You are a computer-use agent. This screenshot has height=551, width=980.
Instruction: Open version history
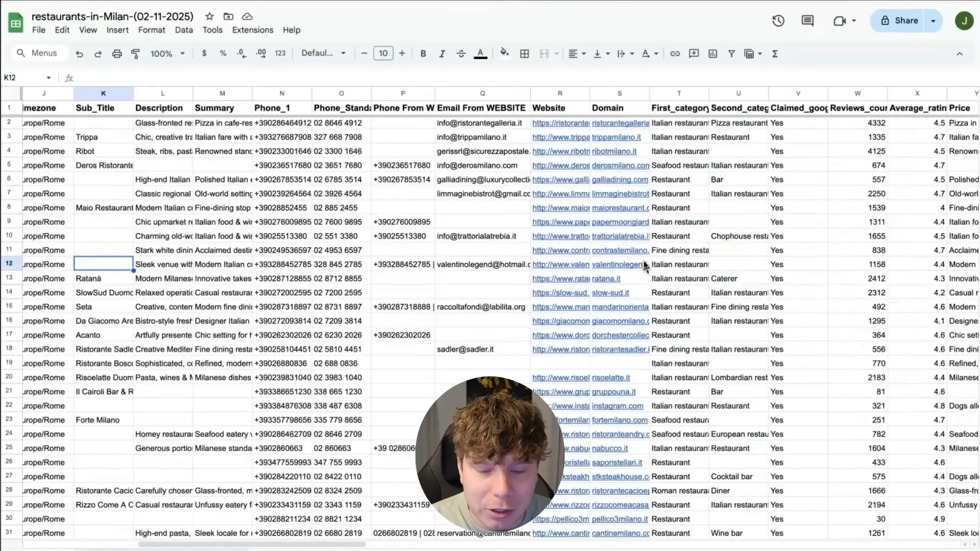pyautogui.click(x=778, y=20)
